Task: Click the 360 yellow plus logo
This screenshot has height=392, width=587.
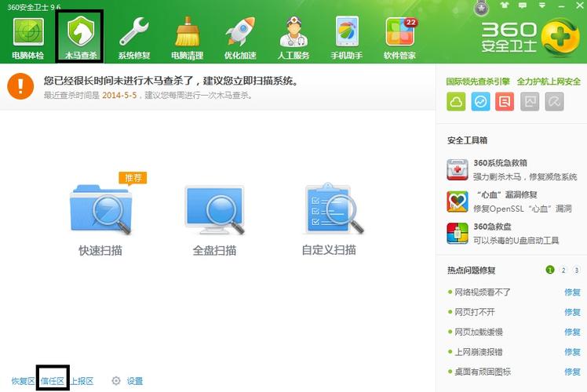Action: tap(560, 38)
